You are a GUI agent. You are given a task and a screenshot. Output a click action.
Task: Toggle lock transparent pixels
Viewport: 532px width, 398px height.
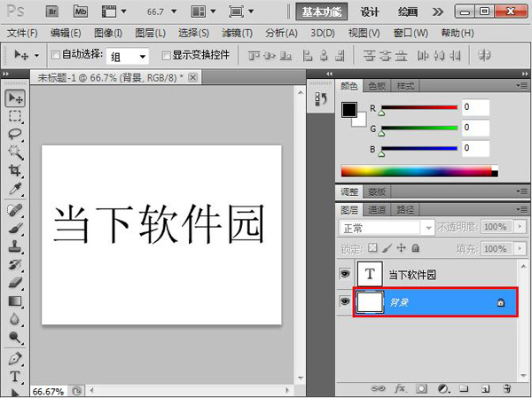click(372, 248)
